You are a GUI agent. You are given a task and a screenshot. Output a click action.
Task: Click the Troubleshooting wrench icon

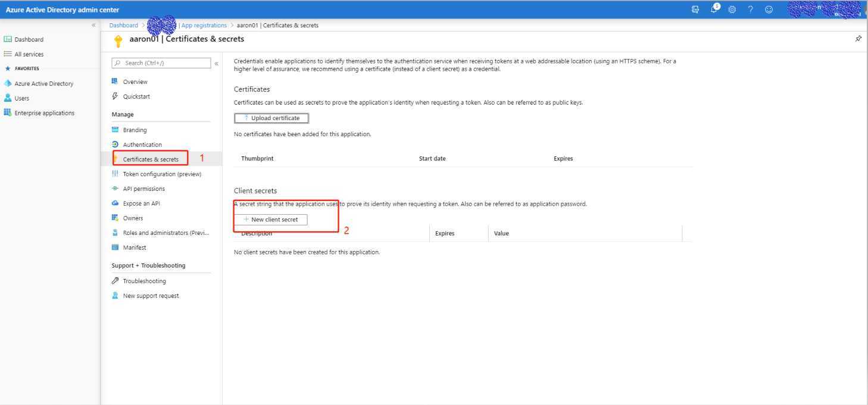115,281
